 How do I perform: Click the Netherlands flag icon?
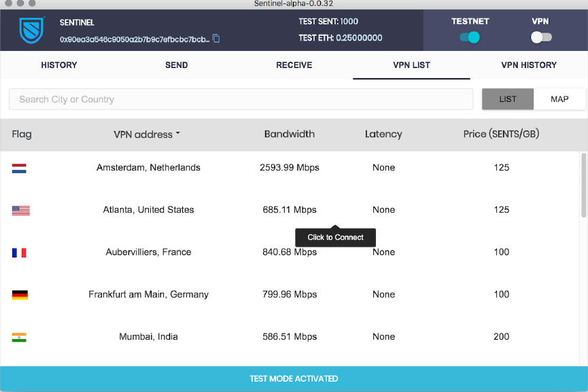[19, 168]
